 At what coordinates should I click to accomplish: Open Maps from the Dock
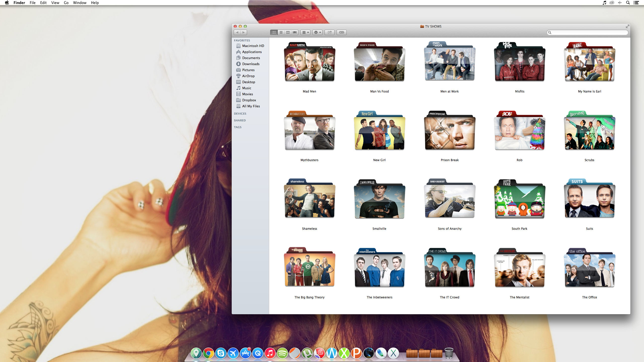(x=196, y=353)
